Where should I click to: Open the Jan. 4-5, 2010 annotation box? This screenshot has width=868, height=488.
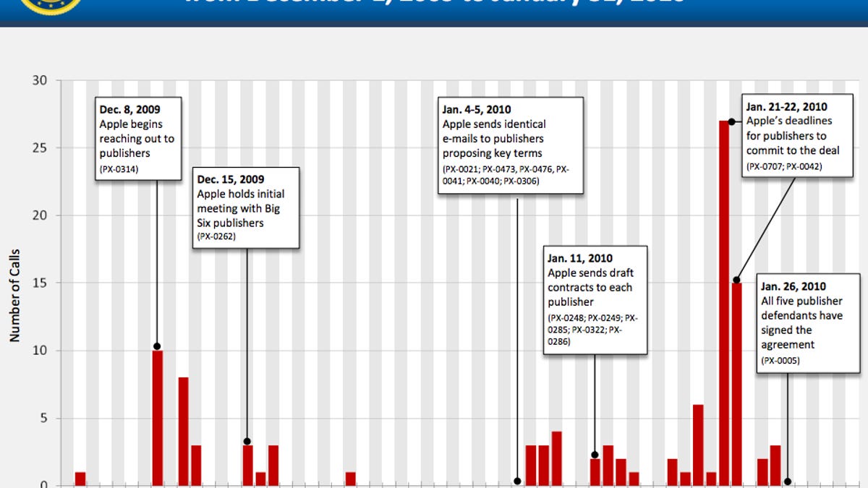click(510, 145)
